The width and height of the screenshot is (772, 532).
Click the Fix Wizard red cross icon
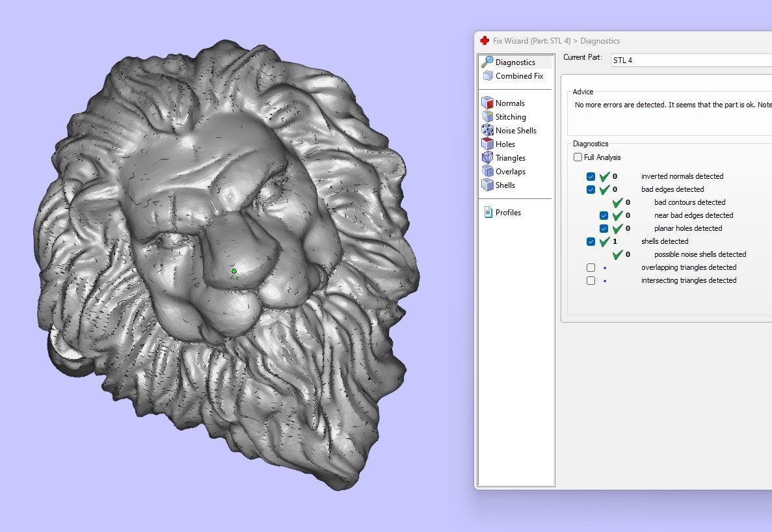point(485,41)
